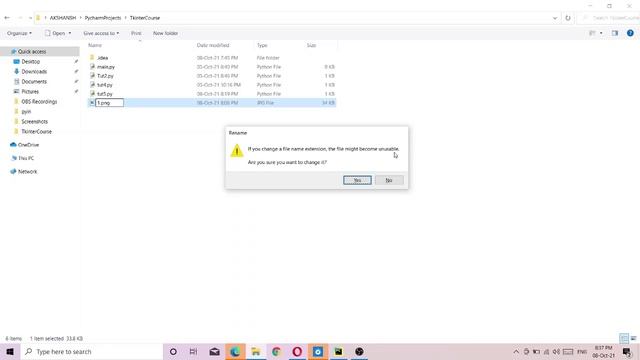
Task: Click the taskbar search box
Action: tap(91, 351)
